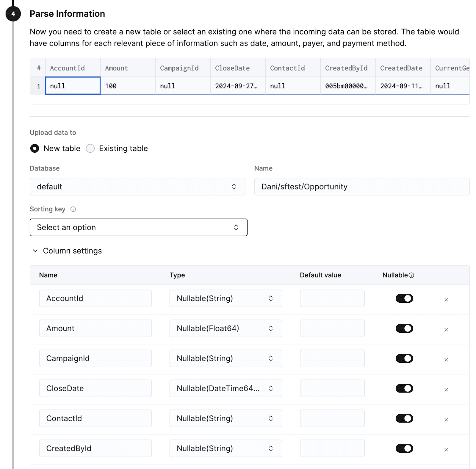Click the Sorting key info icon
This screenshot has width=476, height=469.
point(73,209)
